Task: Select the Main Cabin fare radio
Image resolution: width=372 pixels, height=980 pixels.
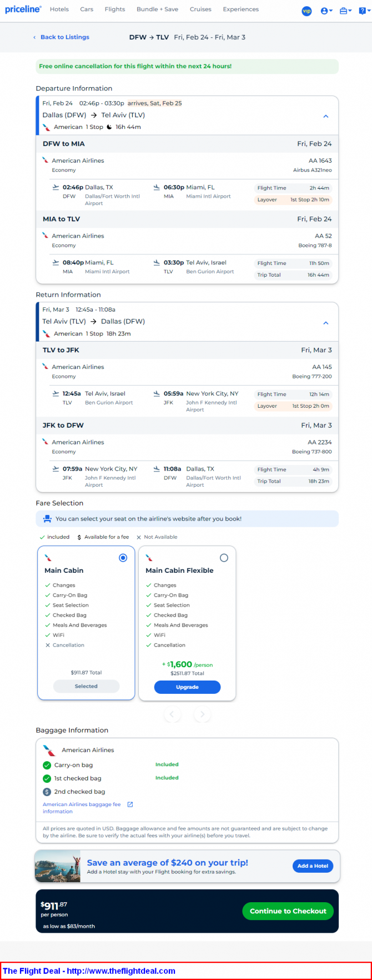Action: (x=123, y=558)
